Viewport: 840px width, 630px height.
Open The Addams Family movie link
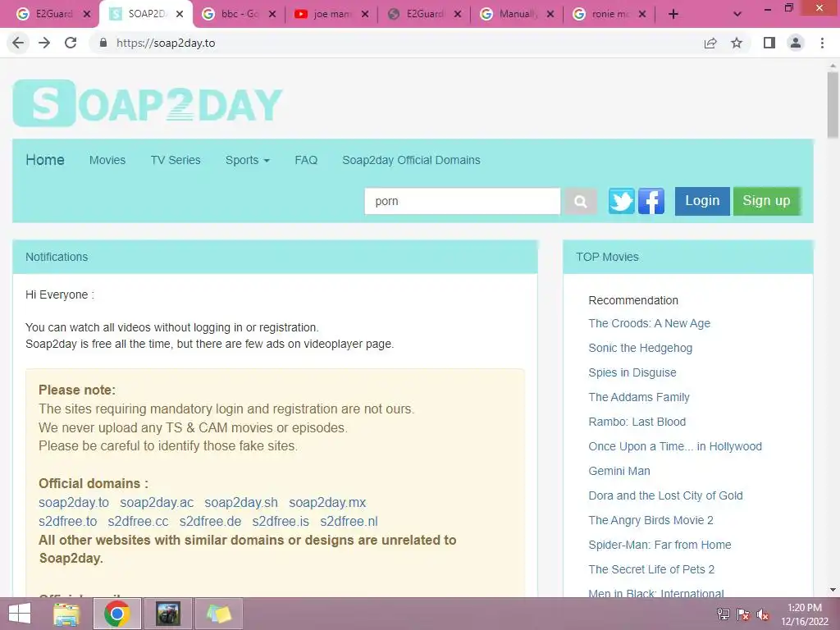pos(638,398)
